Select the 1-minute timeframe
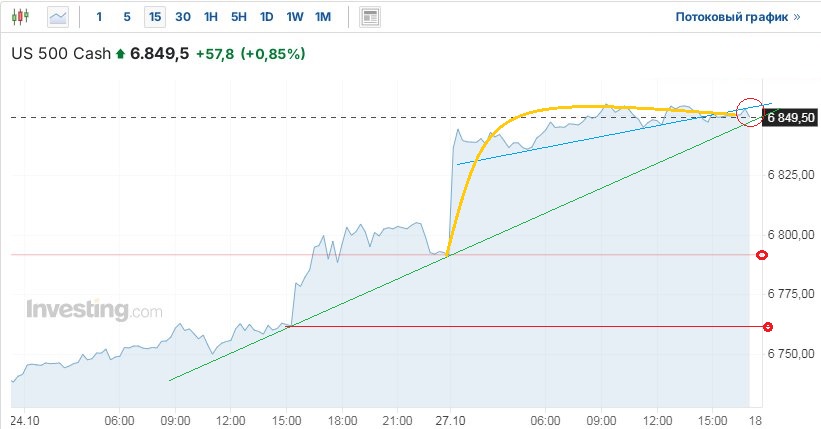 99,17
